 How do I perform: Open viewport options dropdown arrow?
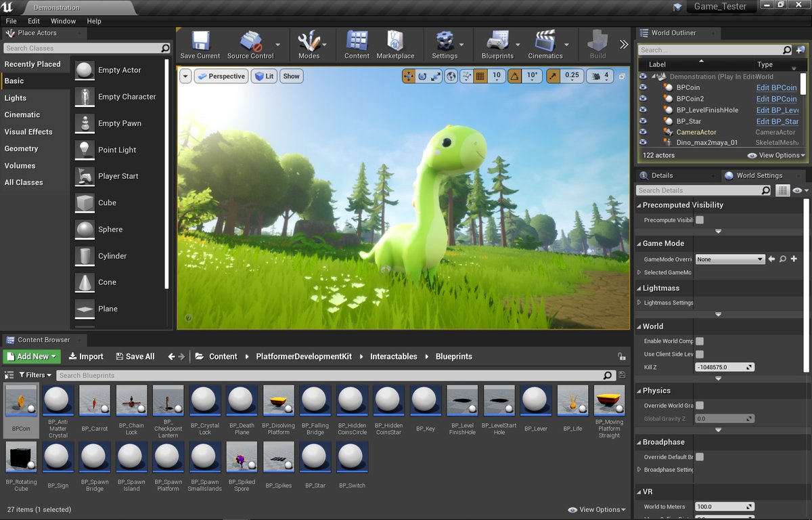[x=185, y=76]
